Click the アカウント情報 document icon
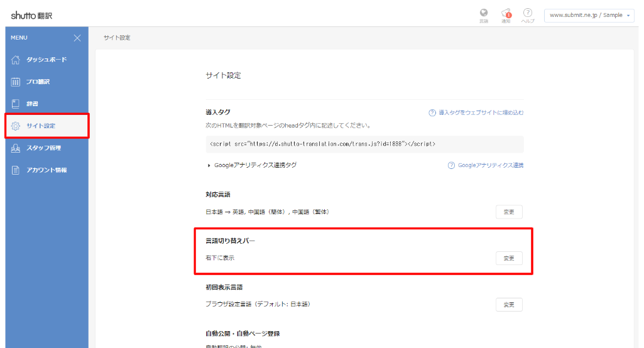The height and width of the screenshot is (348, 644). click(16, 170)
